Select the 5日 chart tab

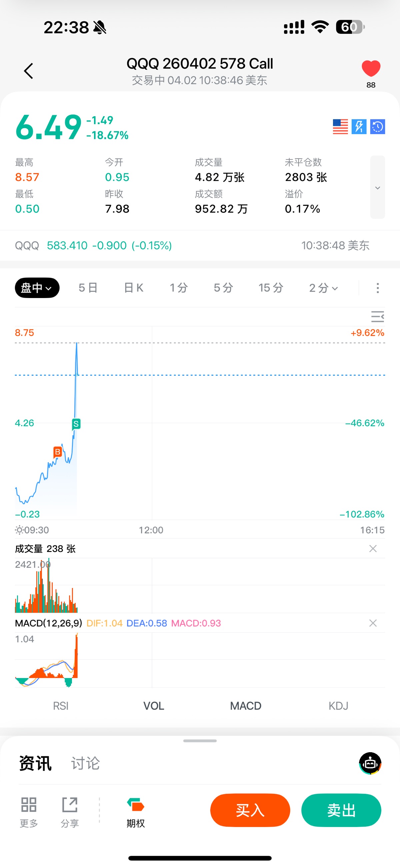click(88, 288)
